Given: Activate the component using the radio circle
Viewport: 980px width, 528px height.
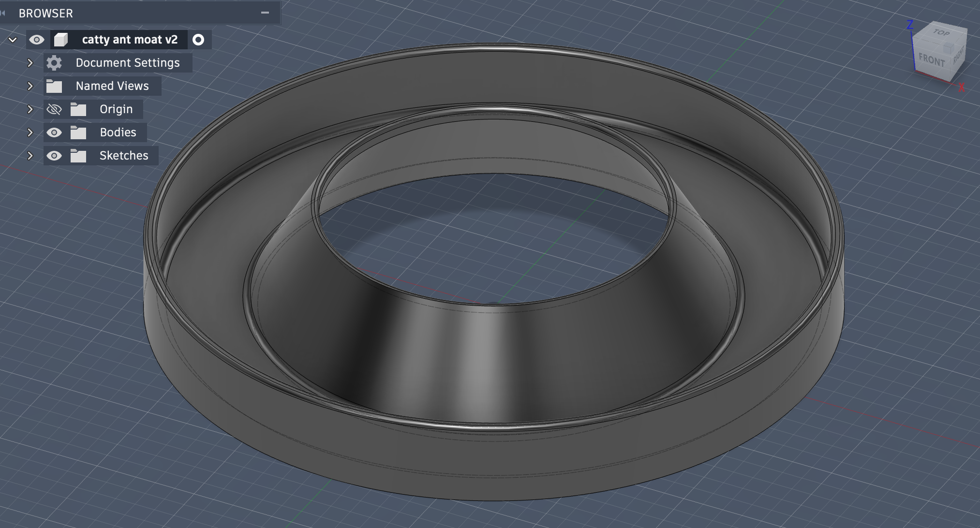Looking at the screenshot, I should click(198, 40).
